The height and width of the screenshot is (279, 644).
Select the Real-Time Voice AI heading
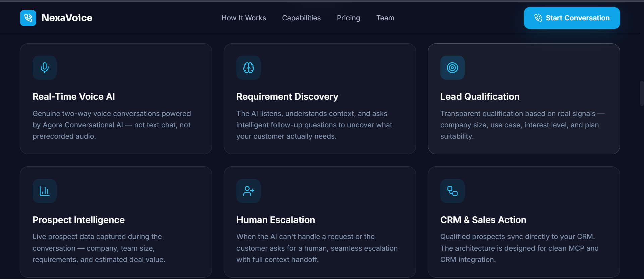74,97
